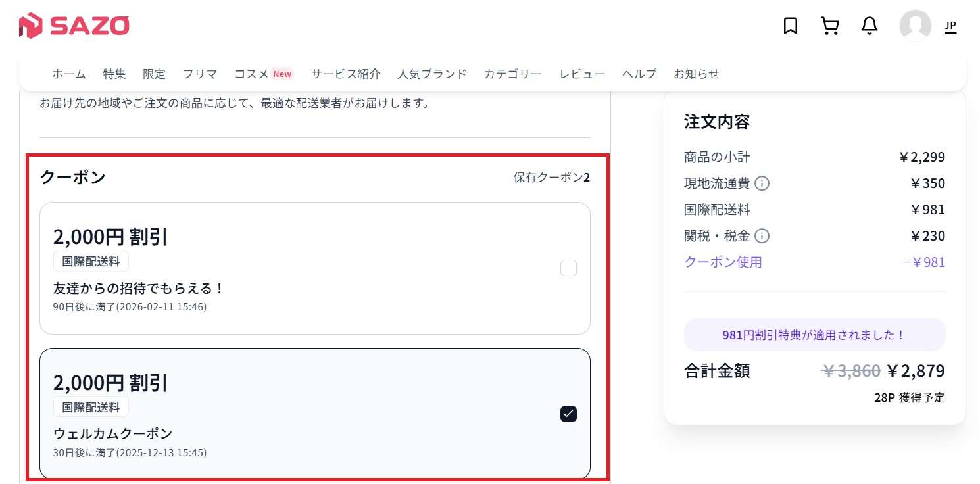Open the コスメ New menu item
Viewport: 980px width, 484px height.
(x=263, y=74)
